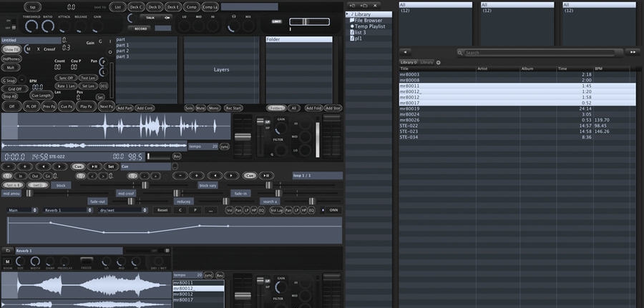Click the DRY / WET reverb knob
The image size is (644, 308).
point(158,262)
